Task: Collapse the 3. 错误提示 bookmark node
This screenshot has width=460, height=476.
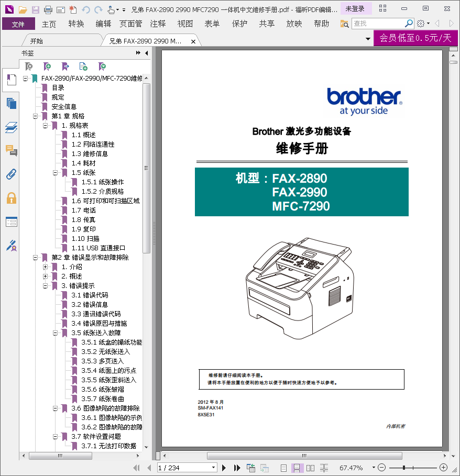Action: tap(45, 286)
